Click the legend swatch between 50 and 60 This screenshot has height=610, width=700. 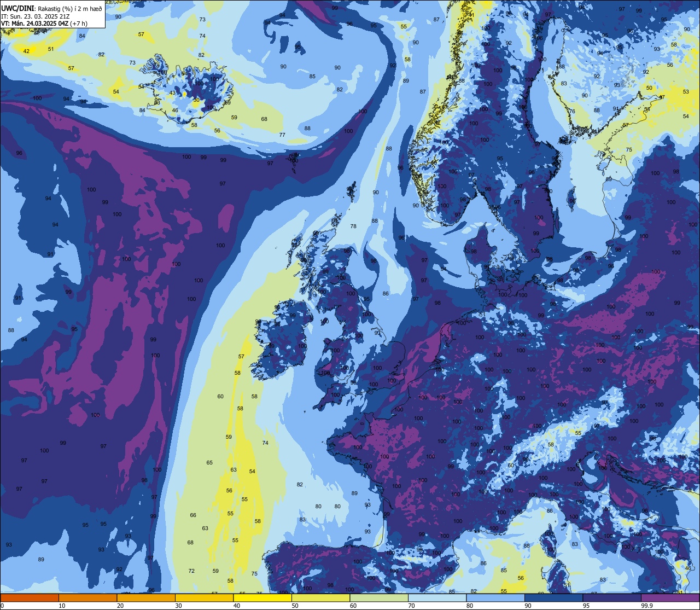click(320, 598)
